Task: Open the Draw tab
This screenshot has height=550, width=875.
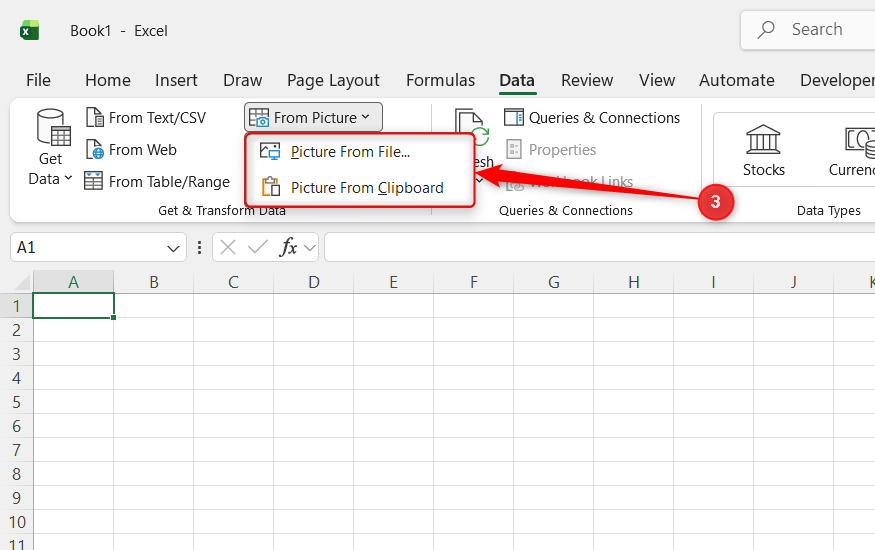Action: [x=242, y=80]
